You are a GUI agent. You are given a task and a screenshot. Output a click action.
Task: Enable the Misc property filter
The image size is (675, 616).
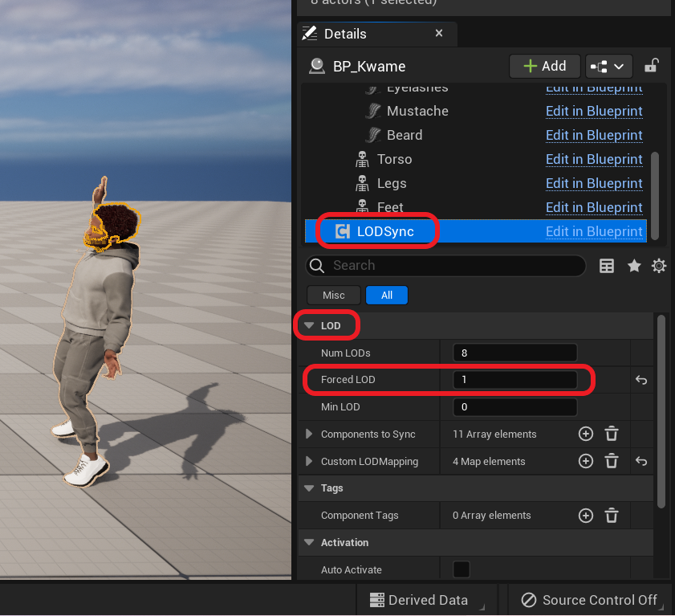point(332,295)
